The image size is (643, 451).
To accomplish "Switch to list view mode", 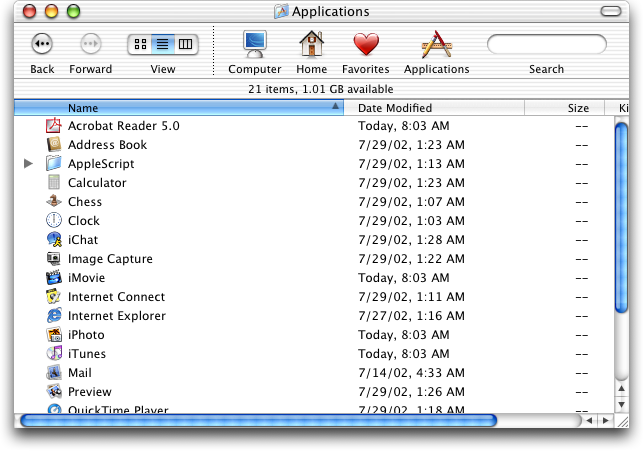I will [x=162, y=45].
